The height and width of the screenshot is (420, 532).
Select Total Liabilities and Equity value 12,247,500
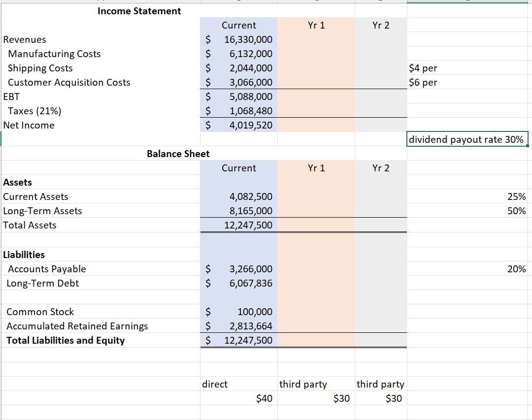239,340
